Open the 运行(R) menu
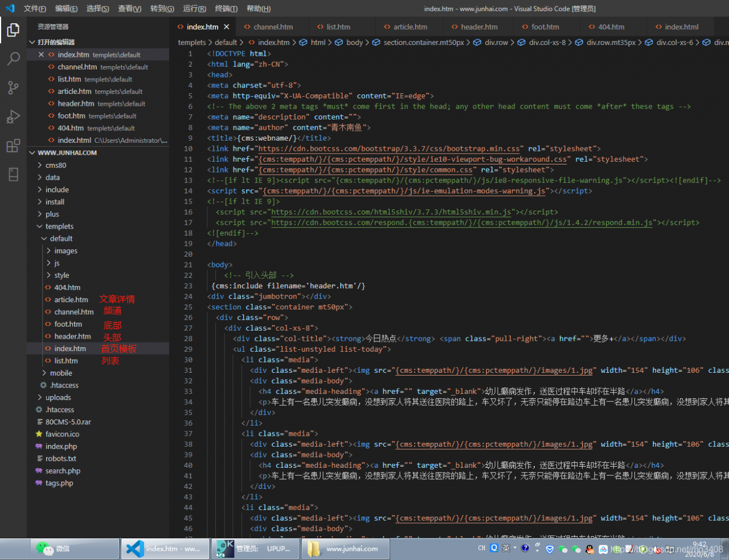 click(x=195, y=9)
